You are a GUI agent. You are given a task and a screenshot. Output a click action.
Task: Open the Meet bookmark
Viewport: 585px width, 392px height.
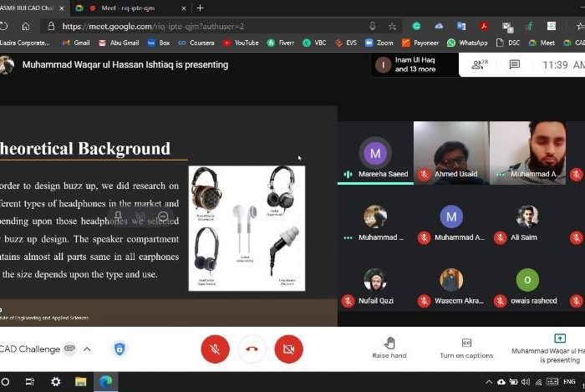[542, 43]
